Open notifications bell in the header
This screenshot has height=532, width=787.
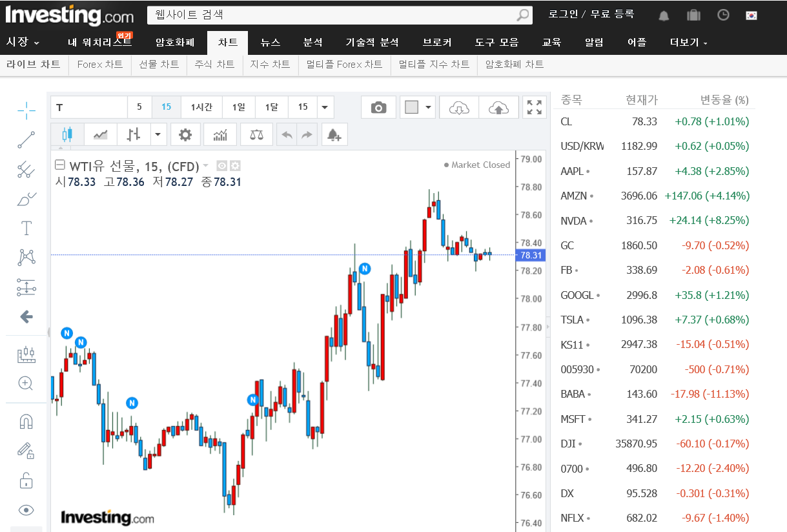(x=664, y=15)
